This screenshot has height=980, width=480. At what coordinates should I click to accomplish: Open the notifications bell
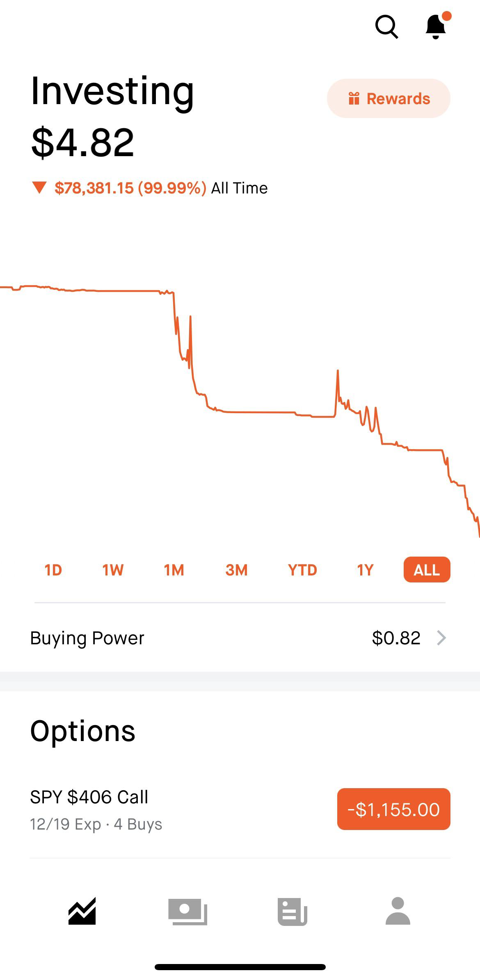coord(436,27)
